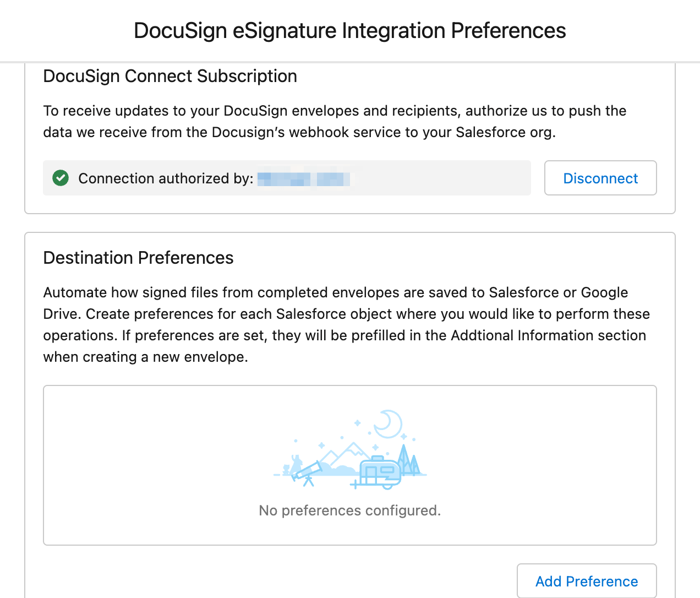Click the Google Drive automation description text
The image size is (700, 598).
coord(347,324)
